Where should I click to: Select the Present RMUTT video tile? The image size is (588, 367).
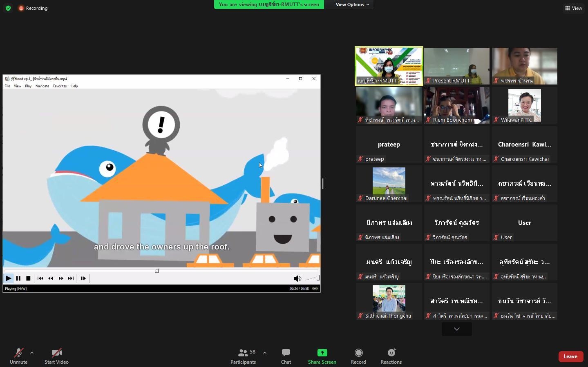pos(457,66)
